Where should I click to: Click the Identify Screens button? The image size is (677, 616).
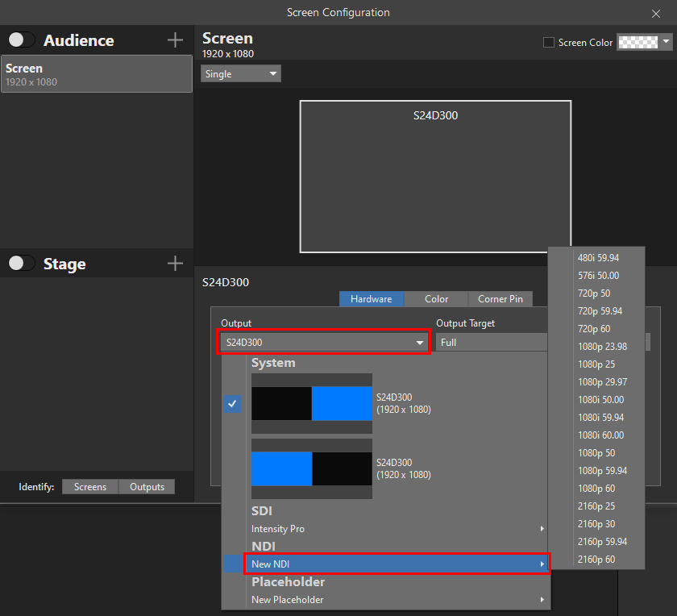[x=90, y=487]
